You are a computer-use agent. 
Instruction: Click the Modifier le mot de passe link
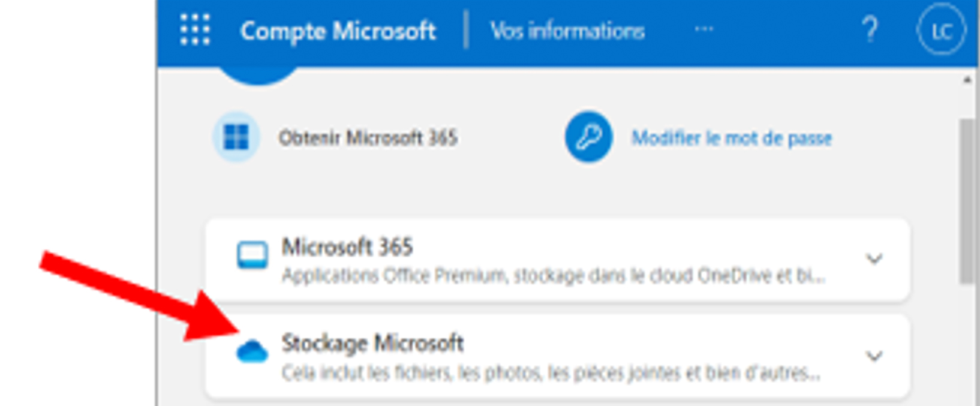click(x=732, y=139)
